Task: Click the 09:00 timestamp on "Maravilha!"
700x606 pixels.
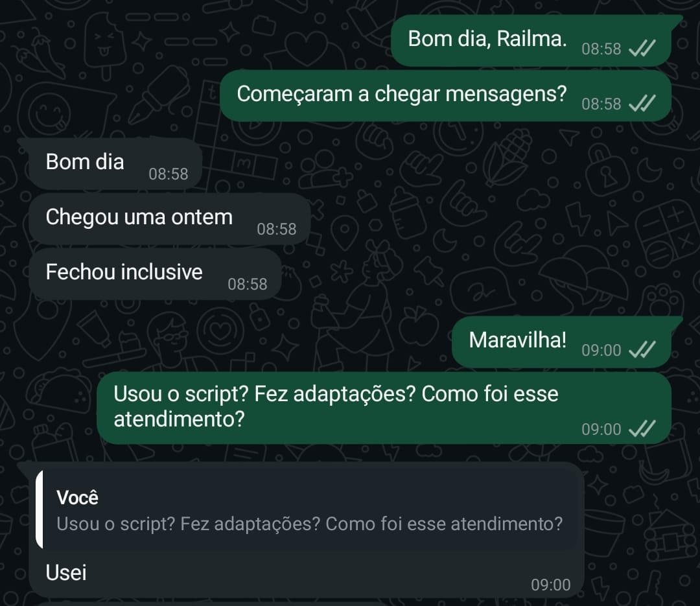Action: point(601,351)
